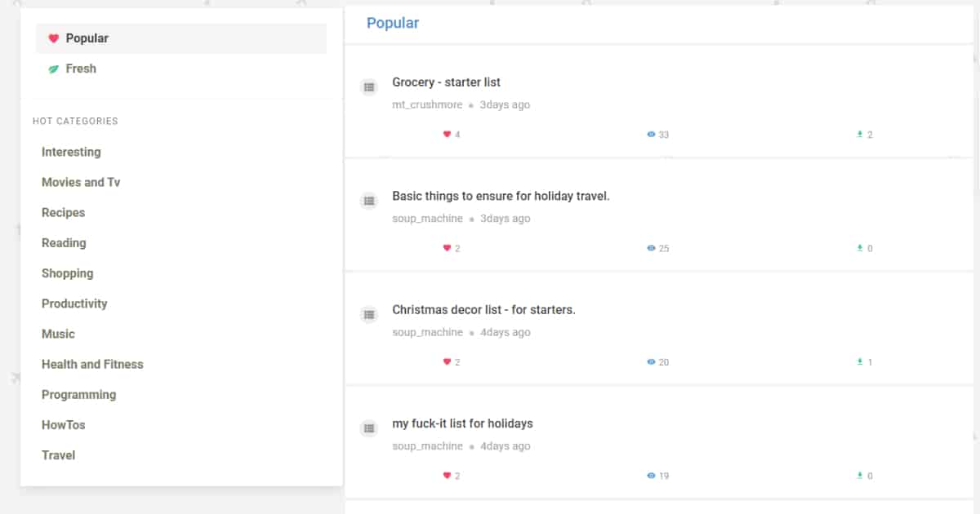The image size is (980, 514).
Task: Select the Travel category
Action: 58,455
